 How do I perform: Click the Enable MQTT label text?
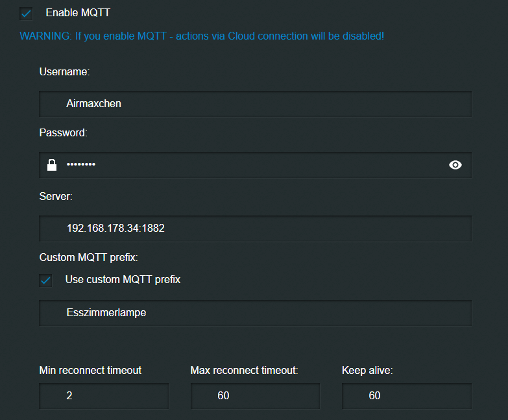tap(78, 12)
